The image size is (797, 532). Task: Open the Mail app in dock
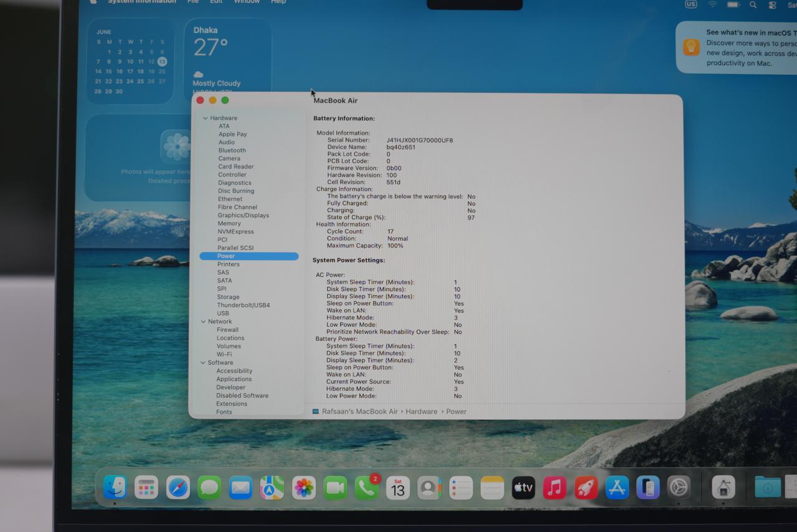coord(240,488)
